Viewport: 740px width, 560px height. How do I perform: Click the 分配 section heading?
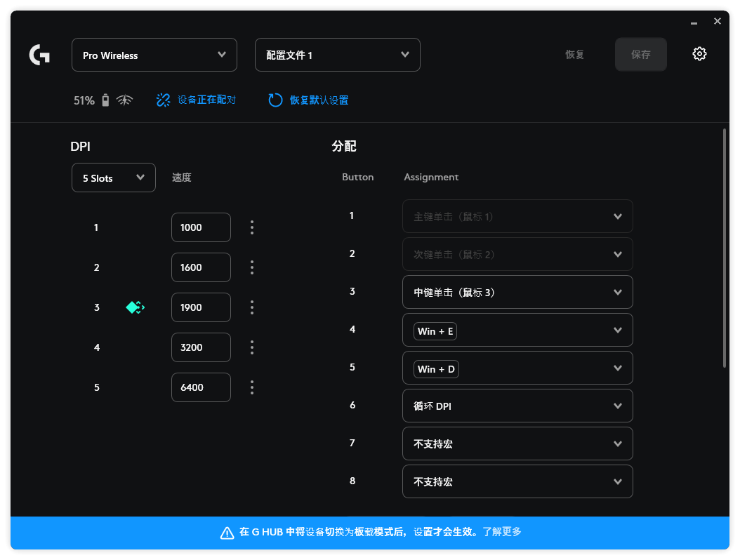tap(343, 147)
